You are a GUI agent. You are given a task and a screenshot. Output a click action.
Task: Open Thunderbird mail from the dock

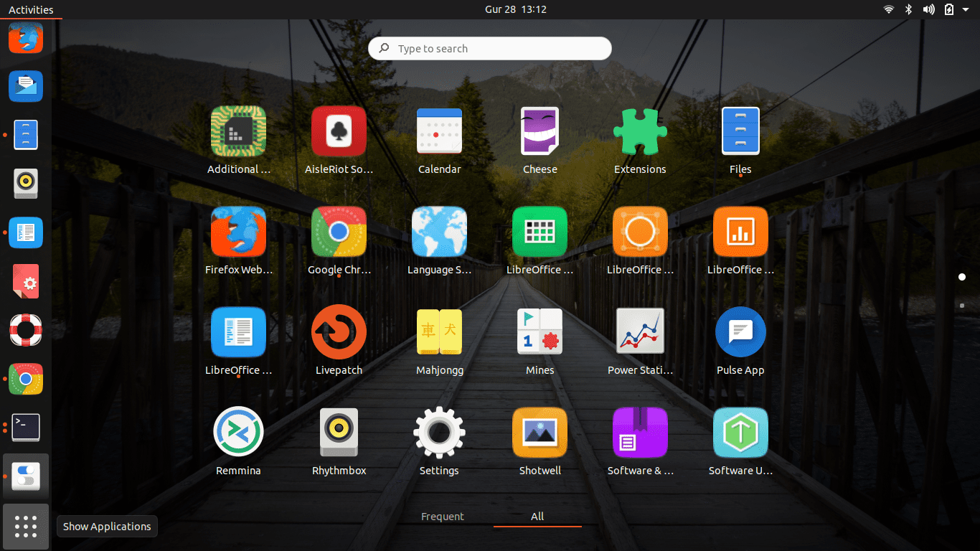point(26,86)
